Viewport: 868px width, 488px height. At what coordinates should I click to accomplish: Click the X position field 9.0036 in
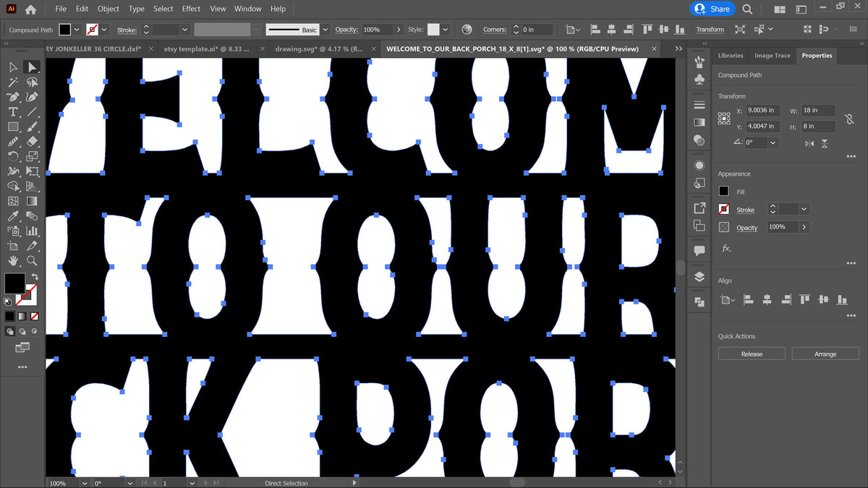tap(762, 111)
